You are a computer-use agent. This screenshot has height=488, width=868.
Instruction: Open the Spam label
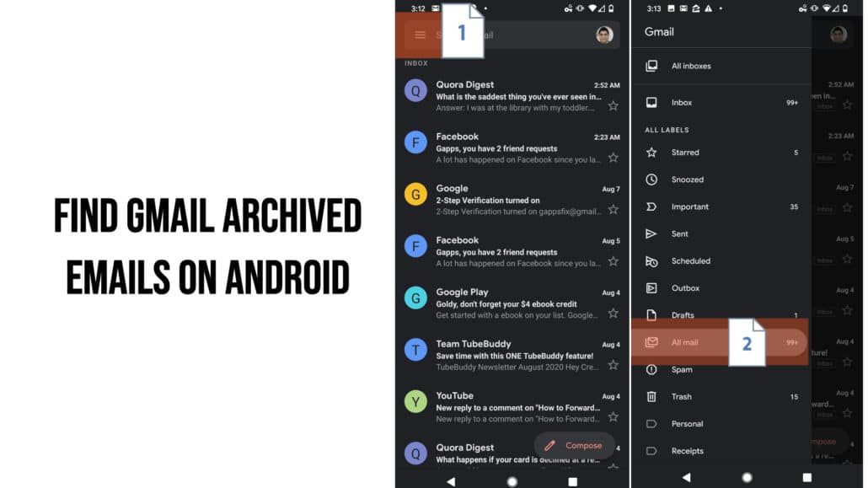click(x=721, y=369)
